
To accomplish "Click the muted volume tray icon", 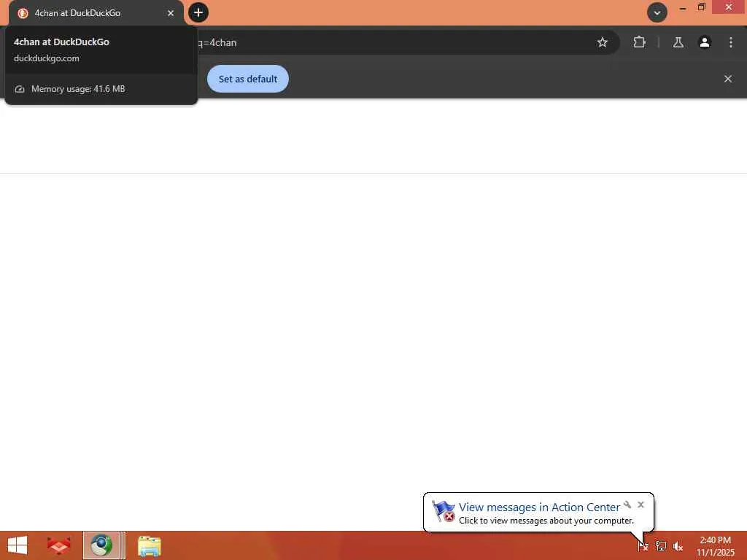I will point(678,546).
